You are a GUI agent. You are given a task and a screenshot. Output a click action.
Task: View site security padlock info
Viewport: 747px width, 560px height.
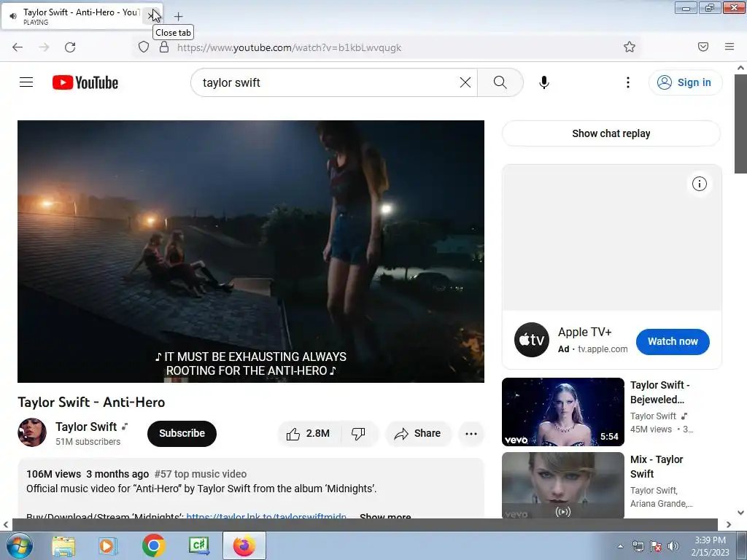[x=164, y=47]
